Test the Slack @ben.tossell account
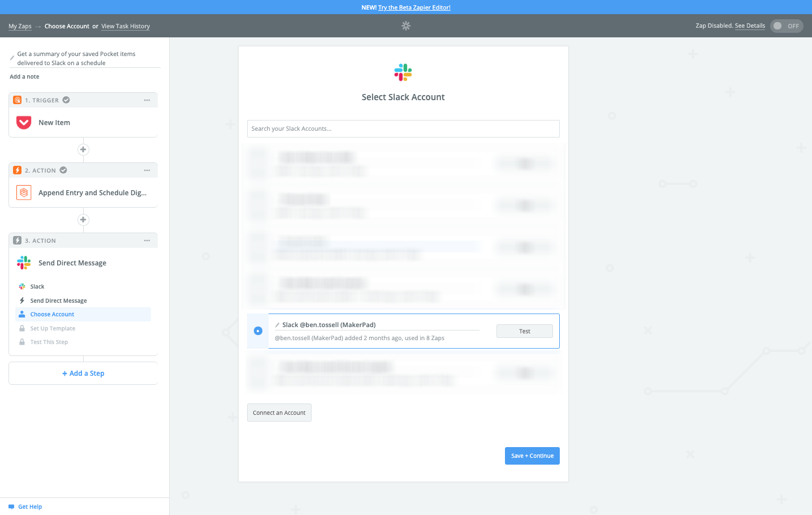The width and height of the screenshot is (812, 515). 525,331
